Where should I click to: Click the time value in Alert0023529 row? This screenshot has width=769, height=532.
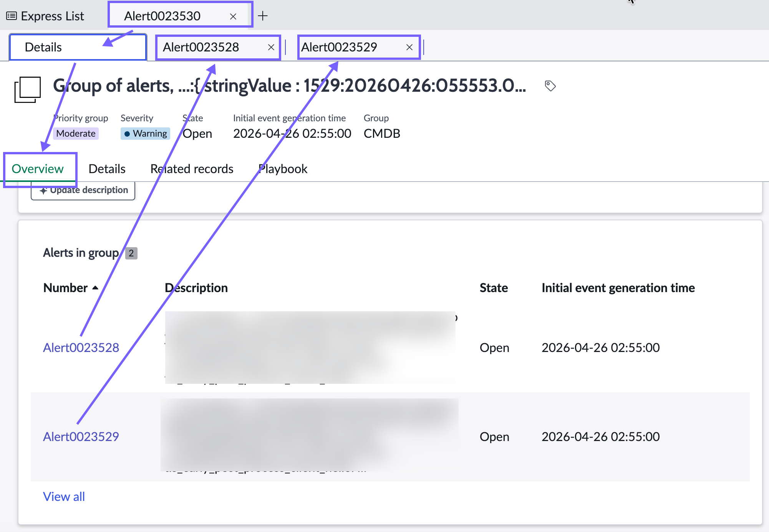point(601,437)
